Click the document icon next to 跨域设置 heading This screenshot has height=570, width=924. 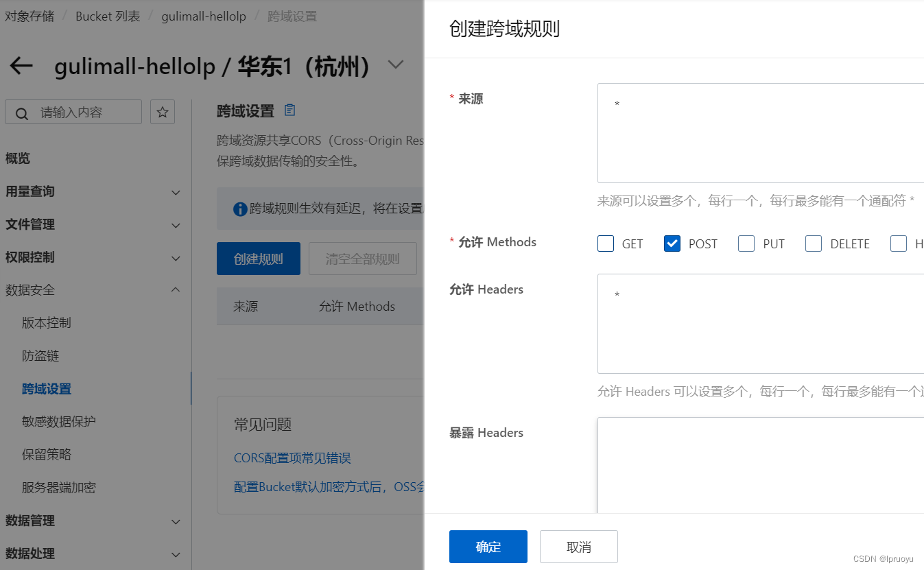pos(289,110)
